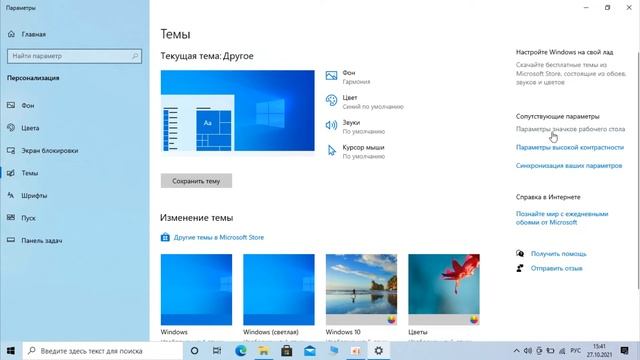Open Task View on taskbar
Viewport: 640px width, 360px height.
(217, 351)
